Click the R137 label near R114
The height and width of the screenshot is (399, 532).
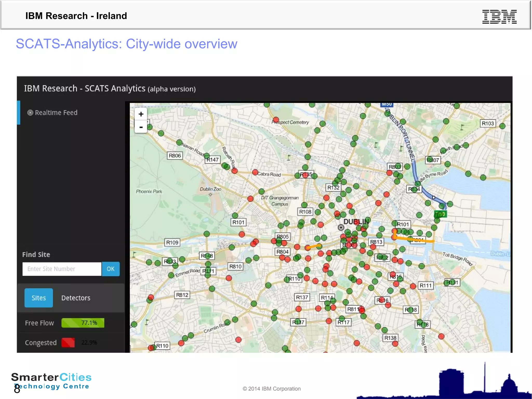pos(302,297)
